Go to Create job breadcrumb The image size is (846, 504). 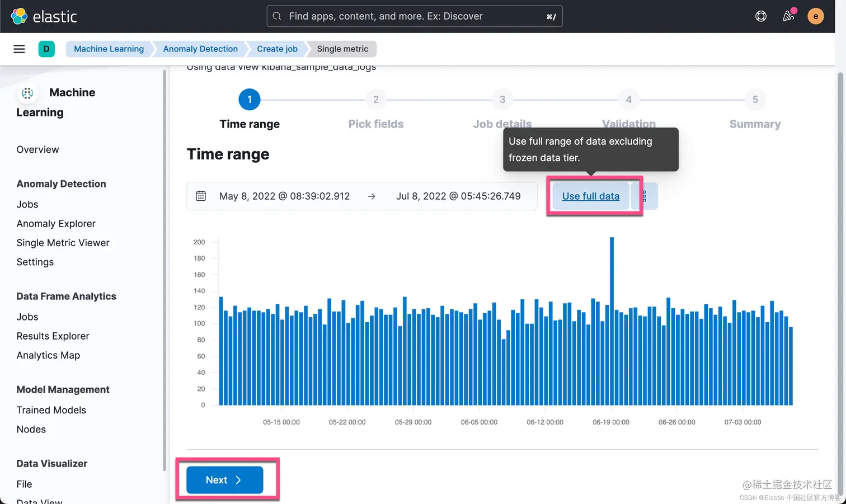277,49
